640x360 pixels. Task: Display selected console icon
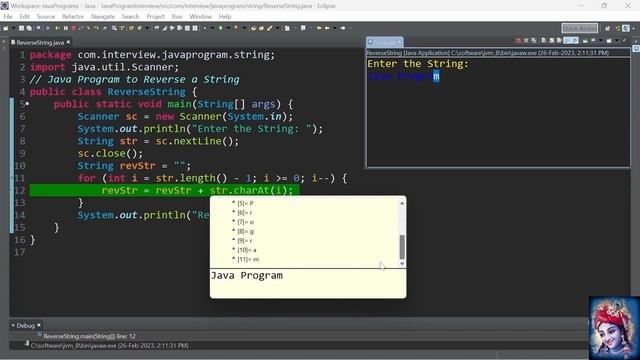tap(593, 40)
